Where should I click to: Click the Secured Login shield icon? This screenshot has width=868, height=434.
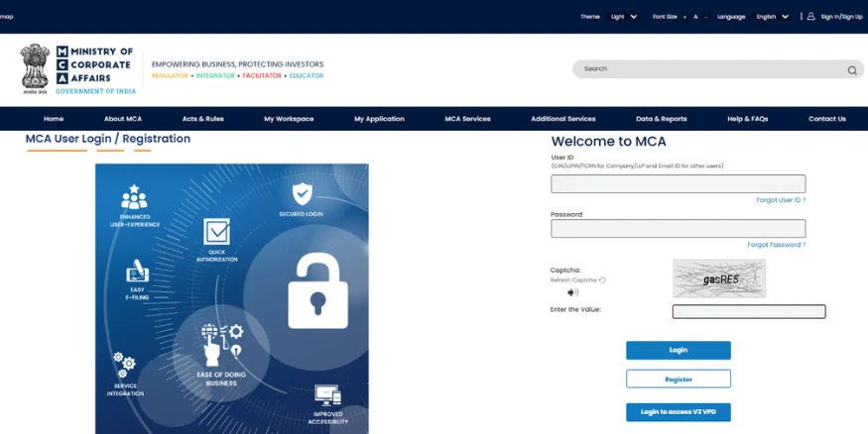pos(302,194)
